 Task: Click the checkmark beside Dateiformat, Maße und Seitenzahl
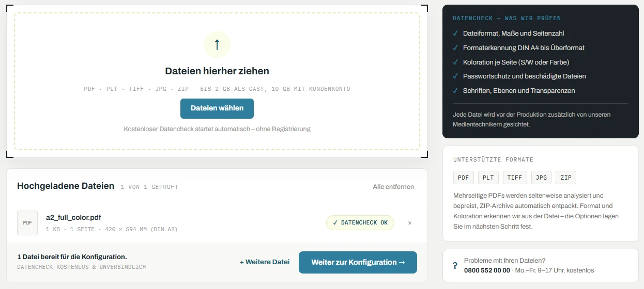point(455,34)
